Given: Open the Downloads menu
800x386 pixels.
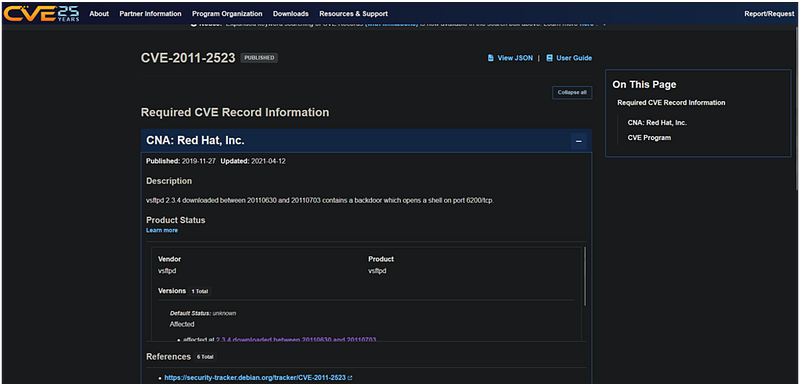Looking at the screenshot, I should click(291, 14).
